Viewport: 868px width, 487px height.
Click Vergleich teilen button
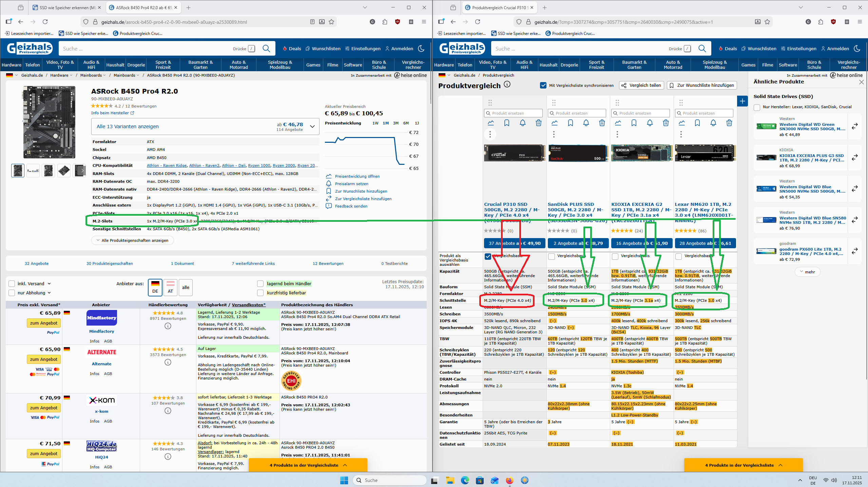(x=641, y=85)
